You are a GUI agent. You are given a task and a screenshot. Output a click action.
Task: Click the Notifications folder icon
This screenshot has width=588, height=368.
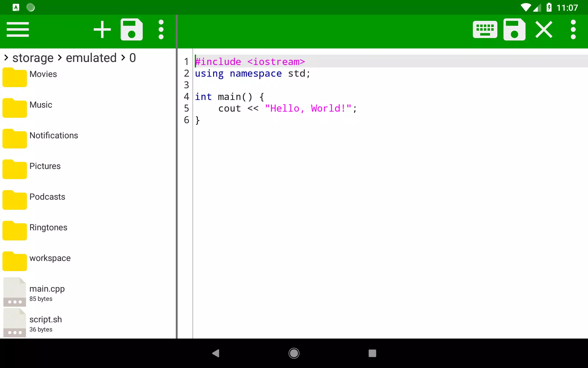tap(15, 139)
